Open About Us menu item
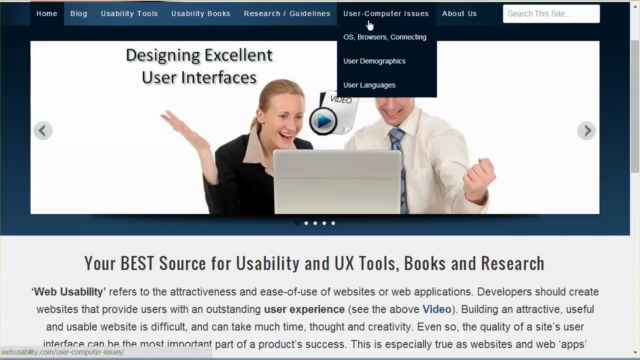Image resolution: width=640 pixels, height=360 pixels. click(459, 13)
